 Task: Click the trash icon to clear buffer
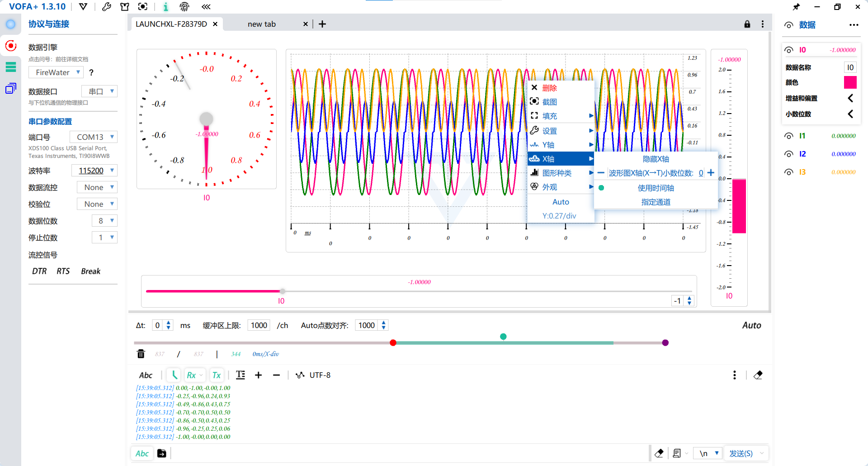pyautogui.click(x=141, y=354)
